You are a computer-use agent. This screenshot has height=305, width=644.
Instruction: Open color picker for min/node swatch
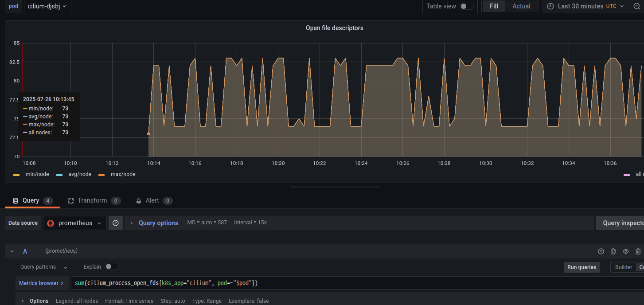16,175
